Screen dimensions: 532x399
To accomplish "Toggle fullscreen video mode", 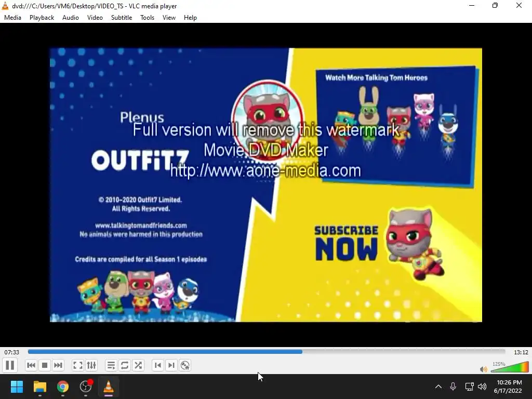I will 78,365.
